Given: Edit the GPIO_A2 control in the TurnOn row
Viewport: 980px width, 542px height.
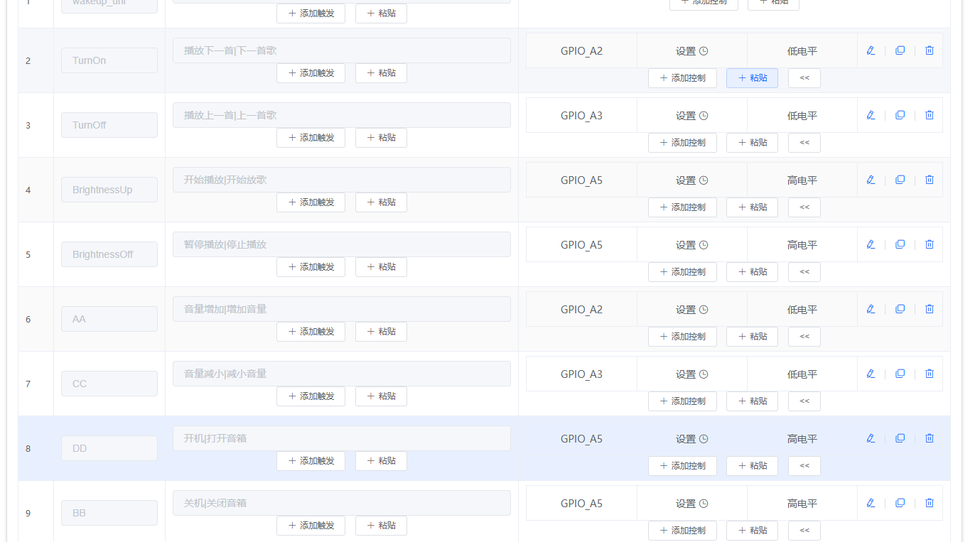Looking at the screenshot, I should [x=871, y=50].
